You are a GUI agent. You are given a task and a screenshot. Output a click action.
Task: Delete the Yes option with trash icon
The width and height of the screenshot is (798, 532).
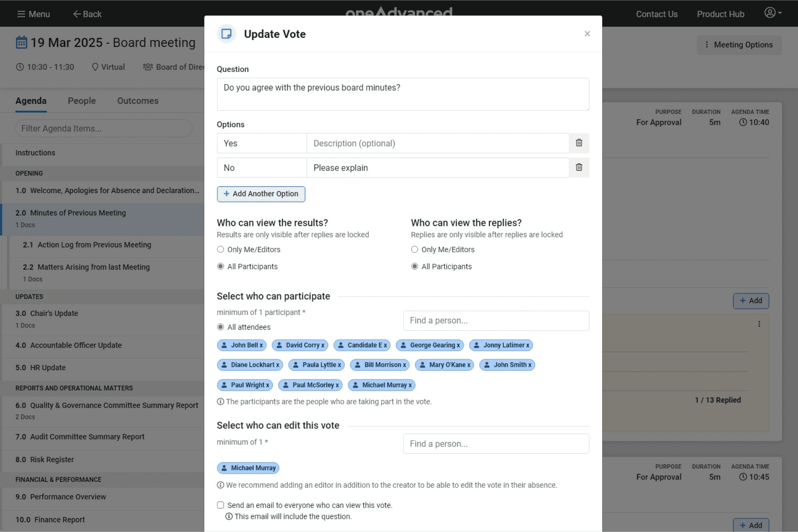point(579,143)
